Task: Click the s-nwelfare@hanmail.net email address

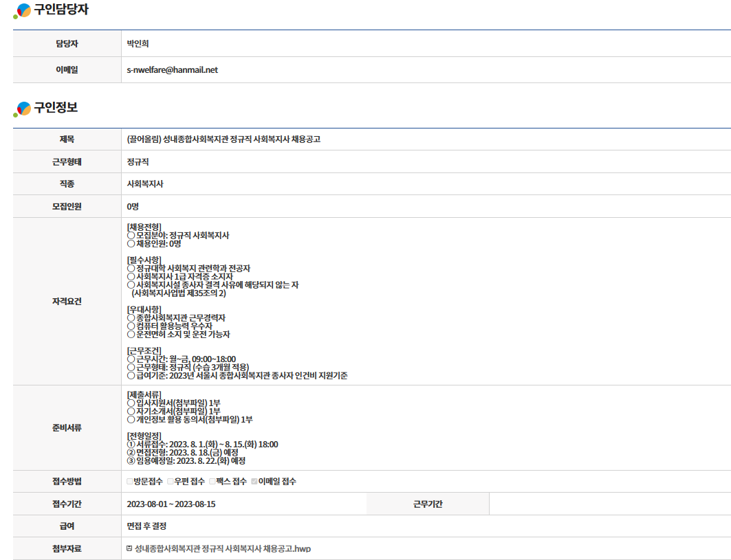Action: coord(172,70)
